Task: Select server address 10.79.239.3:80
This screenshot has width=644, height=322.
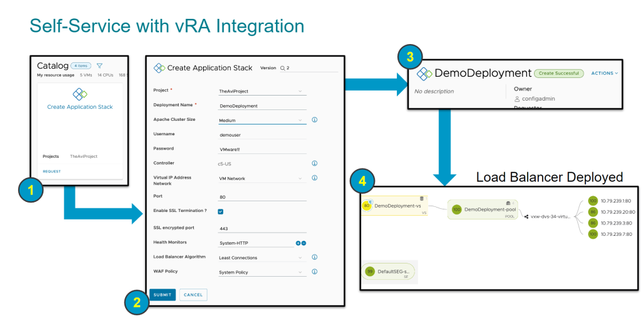Action: [616, 223]
